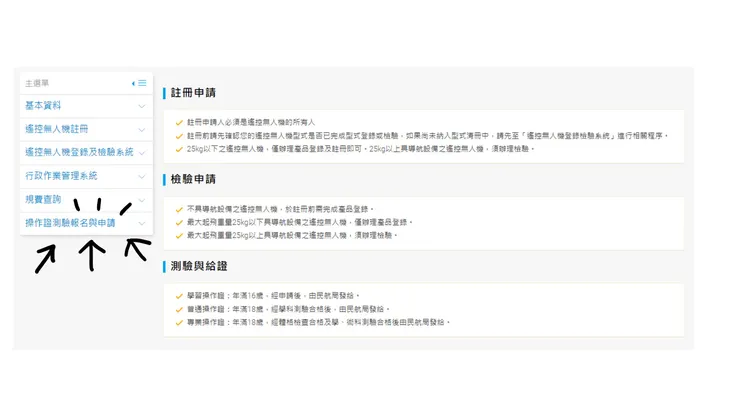Click the 檢驗申請 section heading
The image size is (740, 416).
[x=193, y=179]
